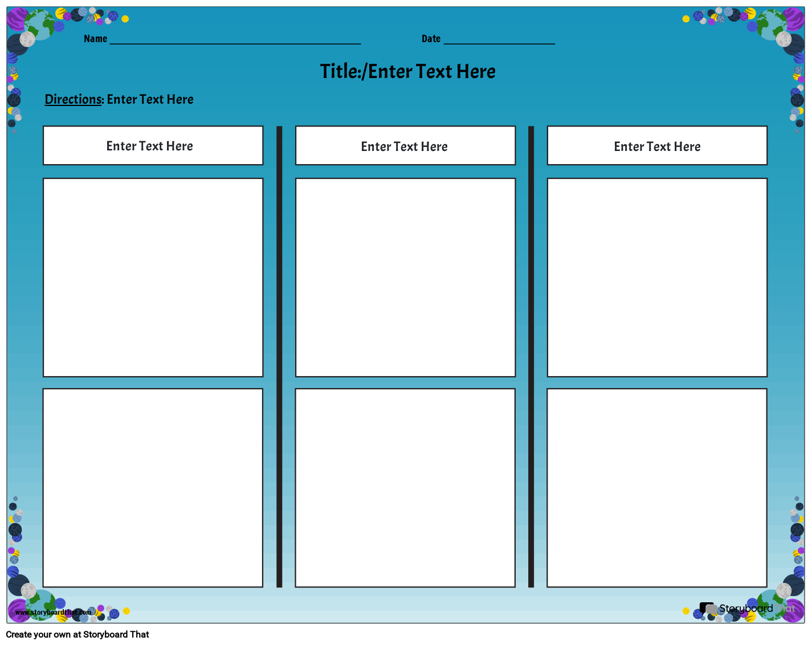
Task: Select the upper blank box in right column
Action: 657,277
